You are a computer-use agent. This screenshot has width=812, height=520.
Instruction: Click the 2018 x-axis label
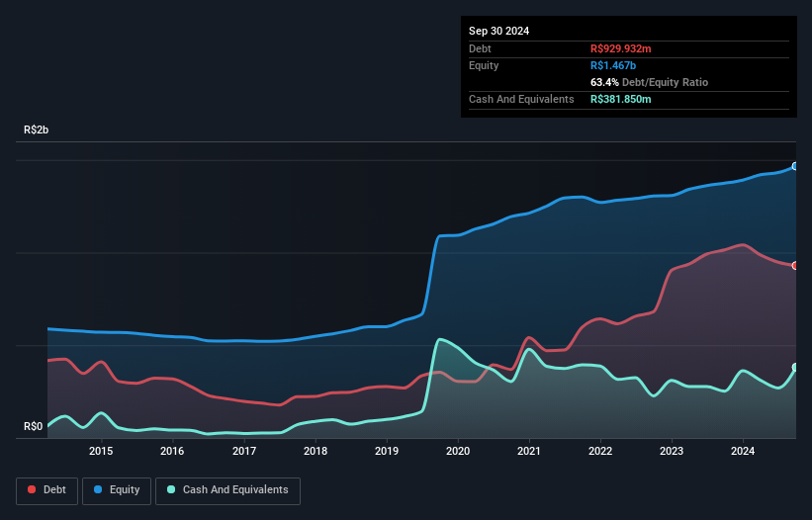pos(316,451)
